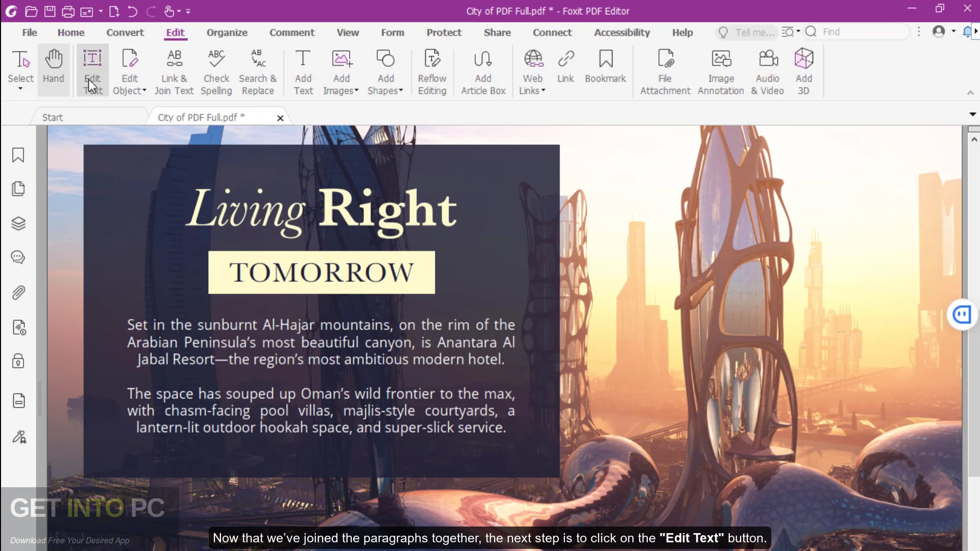Switch to the Organize ribbon tab
Image resolution: width=980 pixels, height=551 pixels.
[x=227, y=33]
